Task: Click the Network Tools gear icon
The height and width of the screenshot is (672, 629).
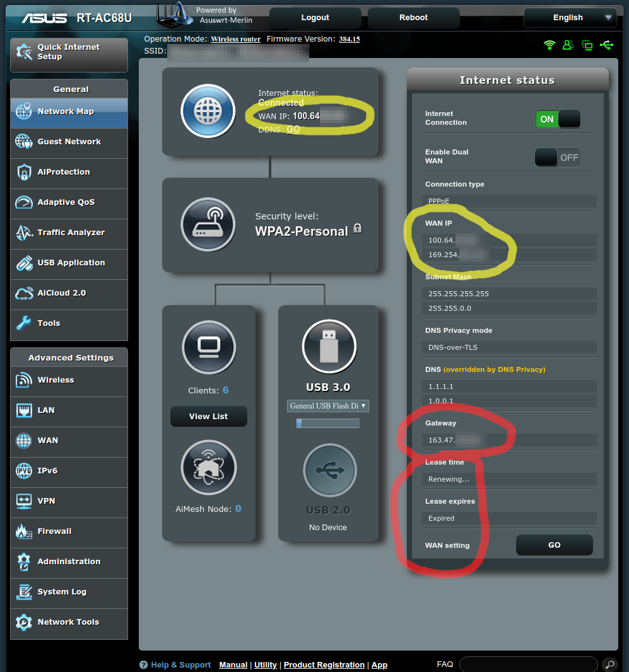Action: click(x=23, y=622)
